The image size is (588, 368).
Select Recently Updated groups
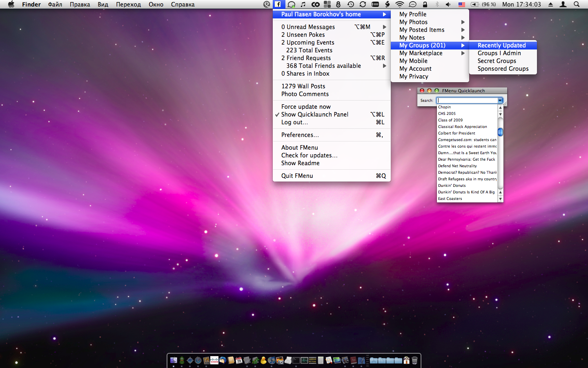coord(503,45)
